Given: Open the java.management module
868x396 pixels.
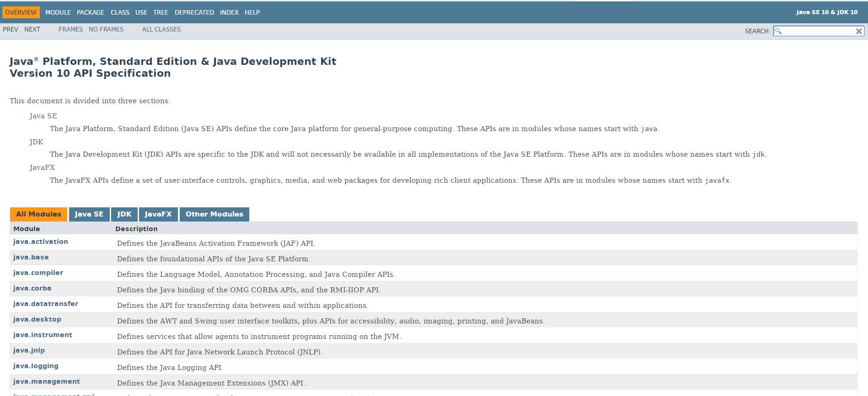Looking at the screenshot, I should tap(47, 381).
